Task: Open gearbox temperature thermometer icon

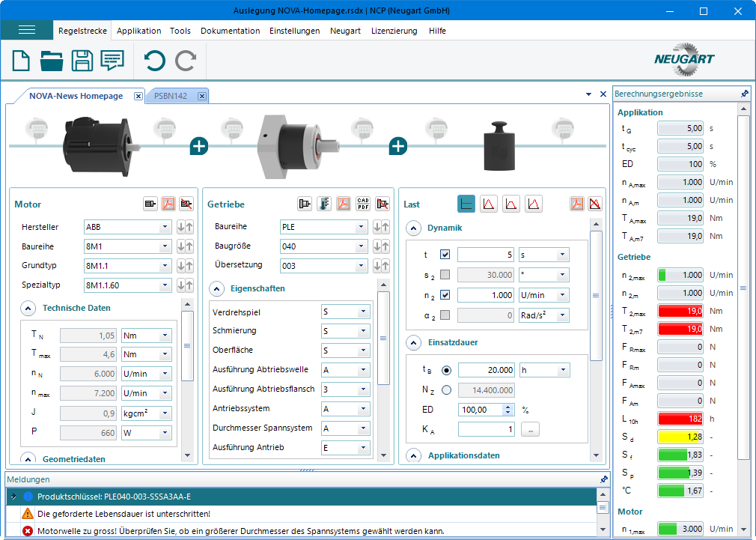Action: (x=324, y=204)
